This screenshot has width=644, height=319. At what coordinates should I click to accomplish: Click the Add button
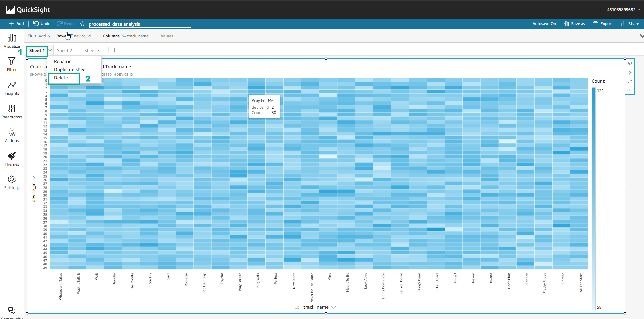(x=17, y=24)
